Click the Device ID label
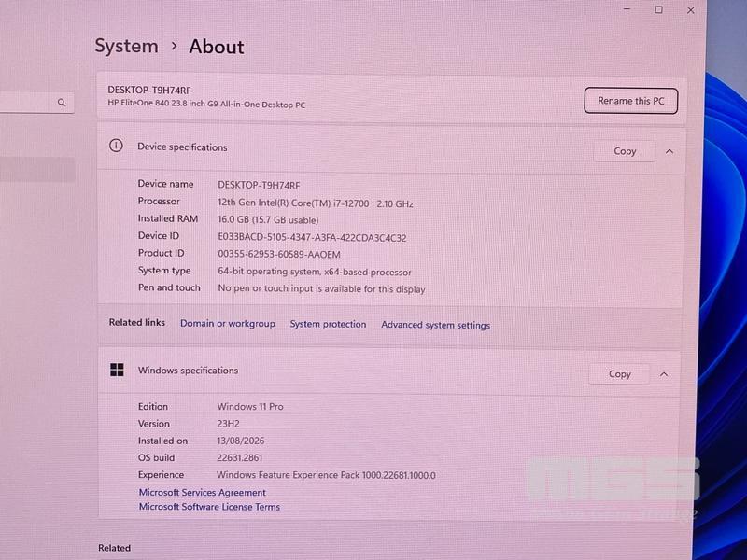747x560 pixels. click(159, 236)
